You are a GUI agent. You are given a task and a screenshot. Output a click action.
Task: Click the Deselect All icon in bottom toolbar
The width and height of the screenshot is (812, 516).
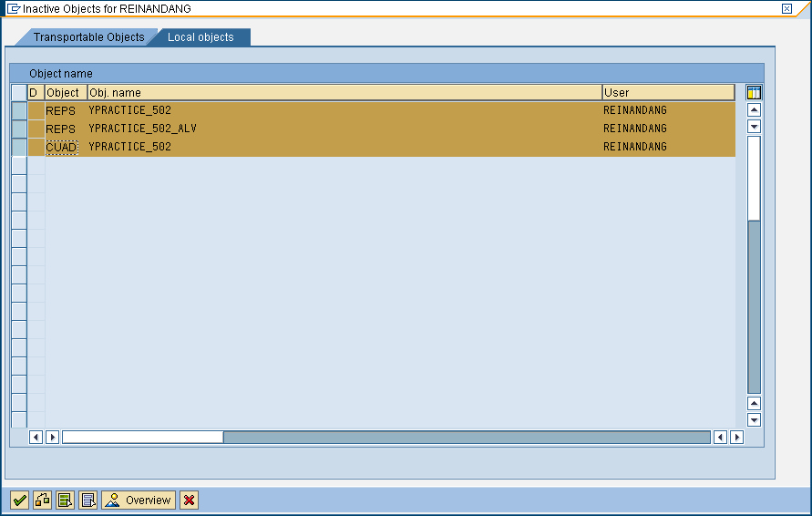coord(87,500)
